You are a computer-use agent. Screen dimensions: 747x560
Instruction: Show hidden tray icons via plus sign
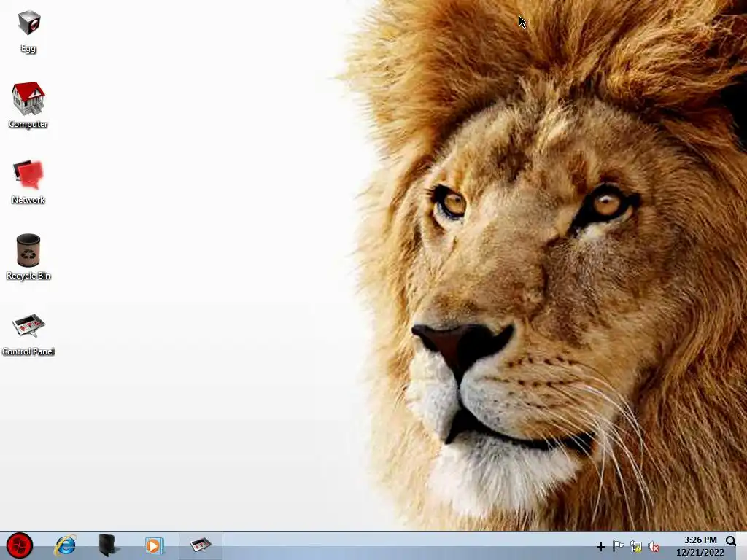[601, 547]
